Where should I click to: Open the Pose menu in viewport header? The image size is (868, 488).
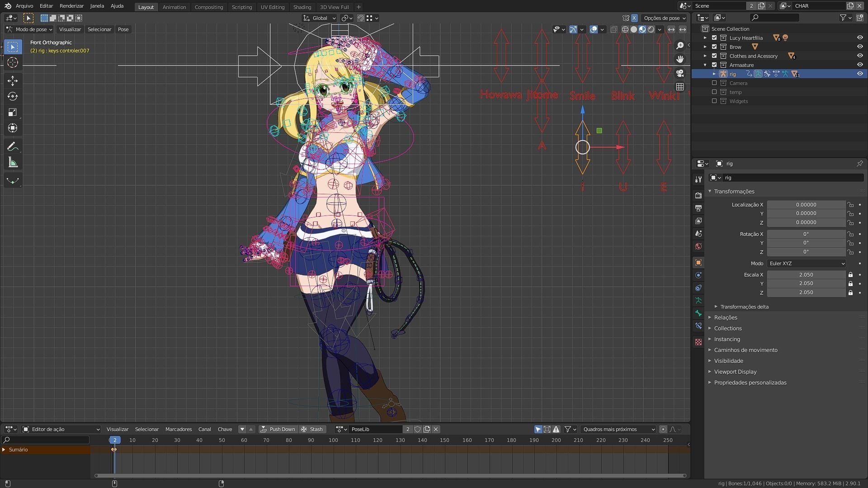pos(123,29)
